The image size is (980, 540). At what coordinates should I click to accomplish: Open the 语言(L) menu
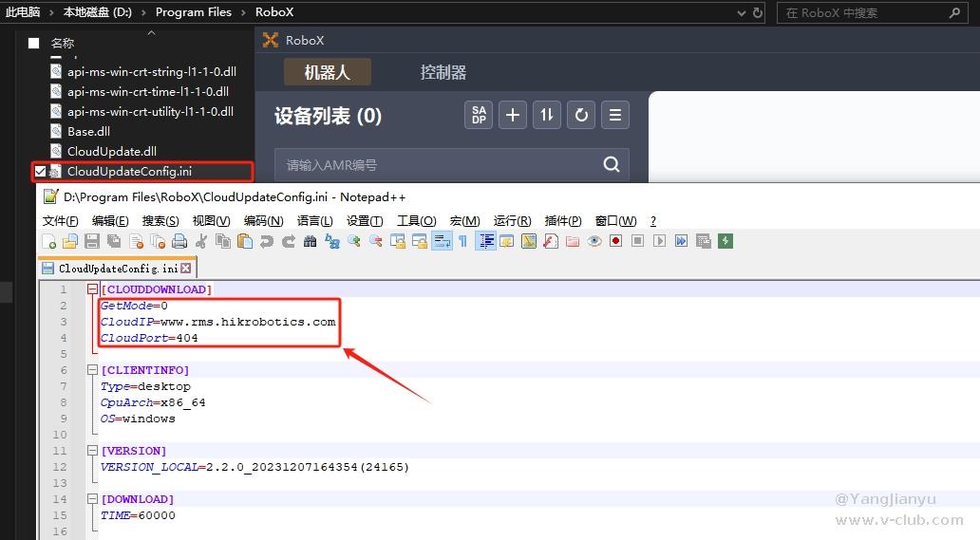(315, 221)
